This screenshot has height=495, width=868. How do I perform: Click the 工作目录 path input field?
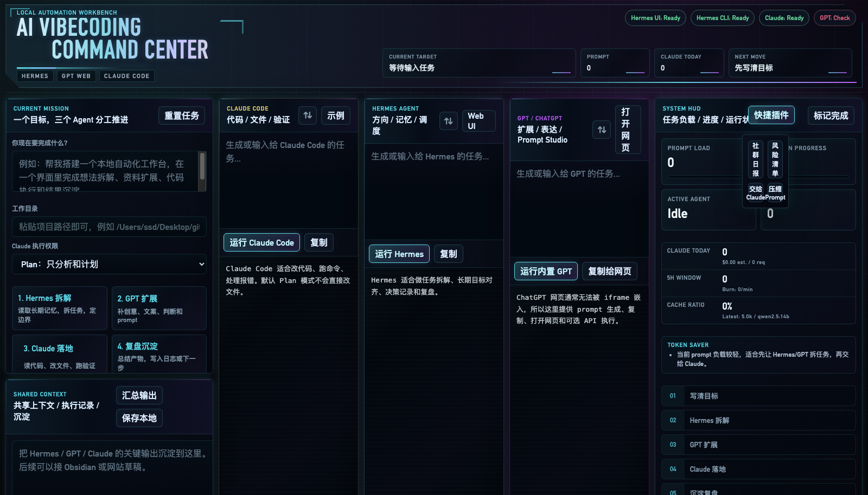point(109,227)
